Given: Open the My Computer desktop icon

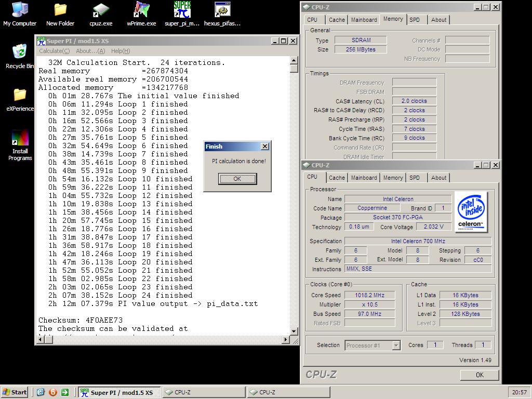Looking at the screenshot, I should [20, 14].
